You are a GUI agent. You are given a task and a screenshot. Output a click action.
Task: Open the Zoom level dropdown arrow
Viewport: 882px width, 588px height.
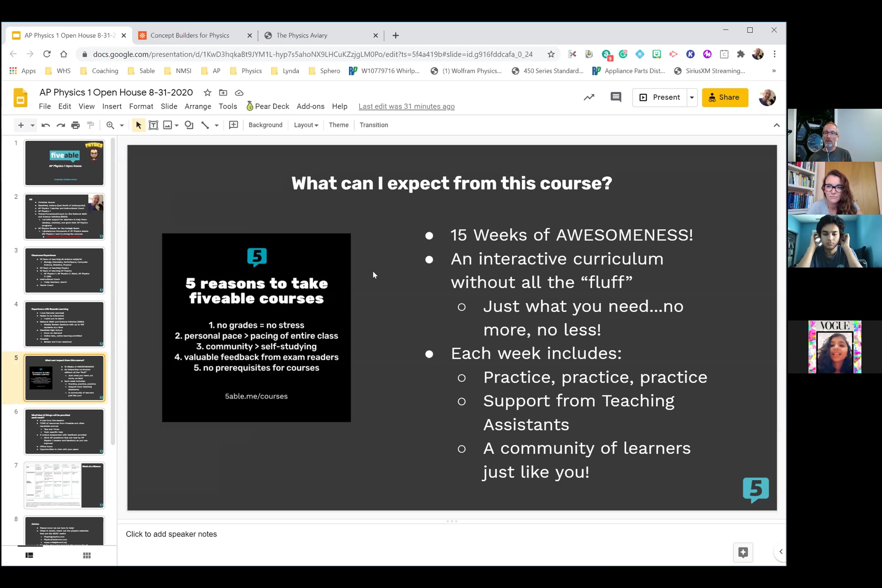click(122, 125)
